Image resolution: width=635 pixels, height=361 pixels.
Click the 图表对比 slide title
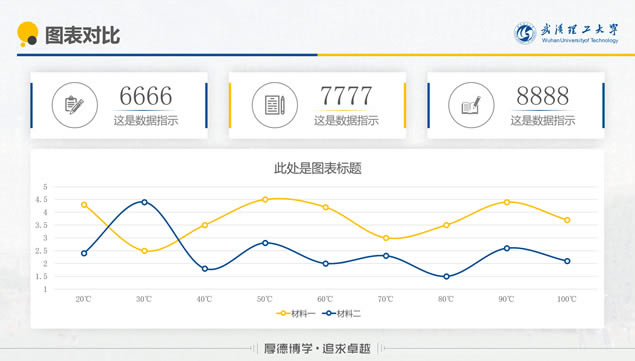(x=82, y=35)
